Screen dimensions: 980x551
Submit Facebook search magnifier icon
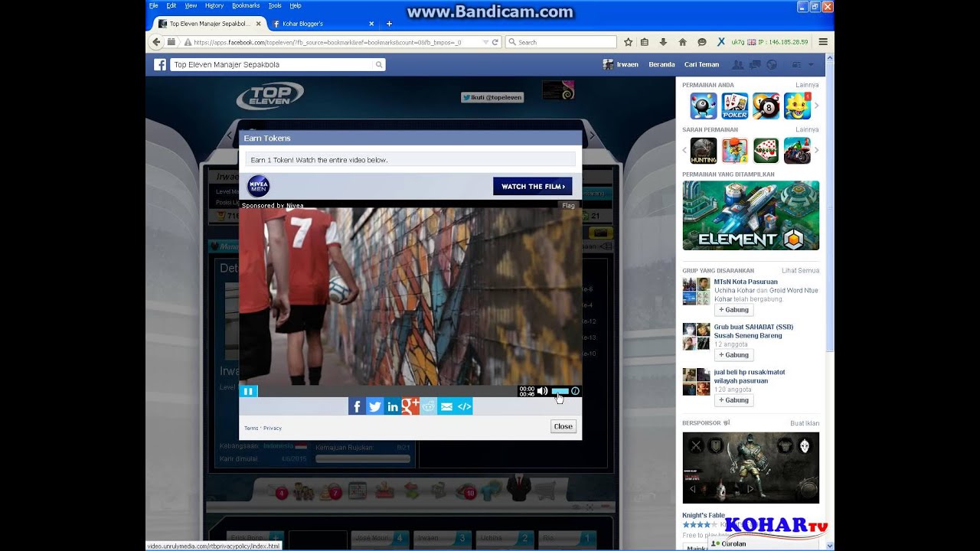tap(378, 65)
